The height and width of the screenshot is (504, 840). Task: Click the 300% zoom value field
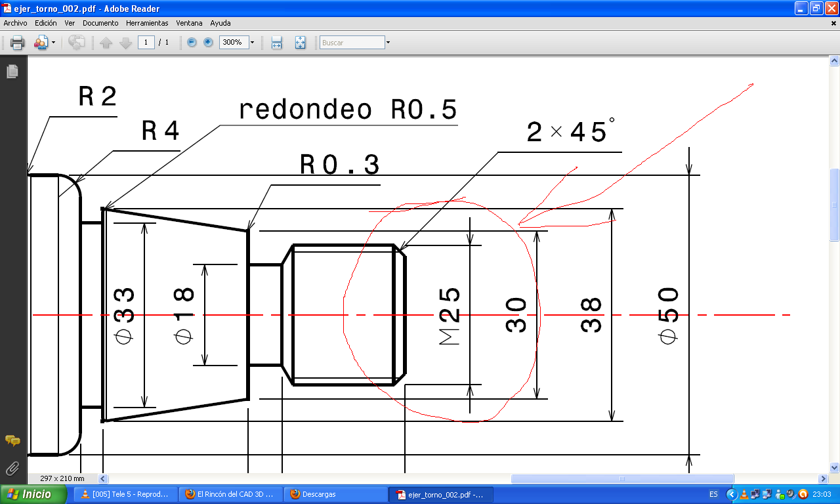click(233, 43)
